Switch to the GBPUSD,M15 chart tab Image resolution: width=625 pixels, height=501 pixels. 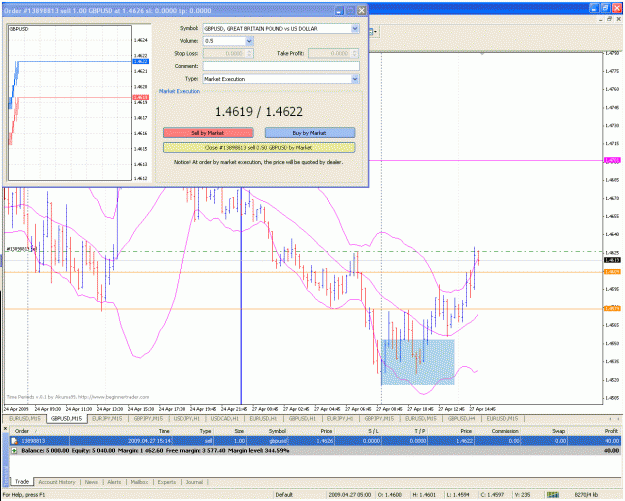(x=67, y=418)
